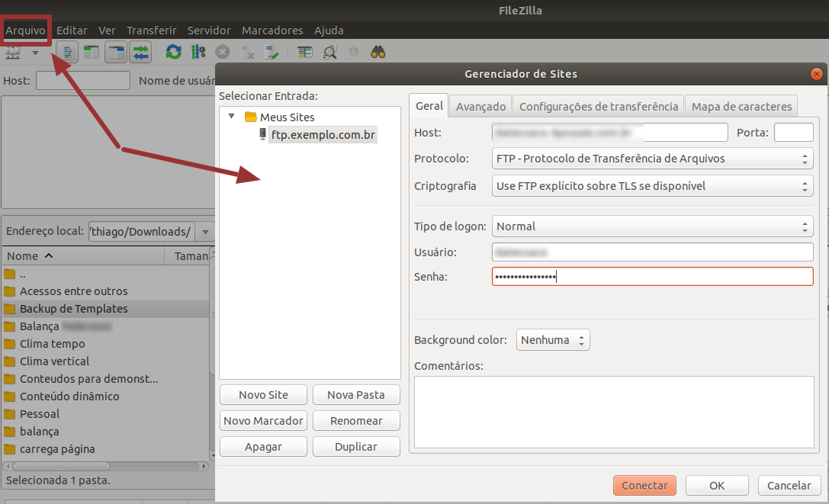Open the Background color dropdown
Image resolution: width=829 pixels, height=504 pixels.
point(552,340)
